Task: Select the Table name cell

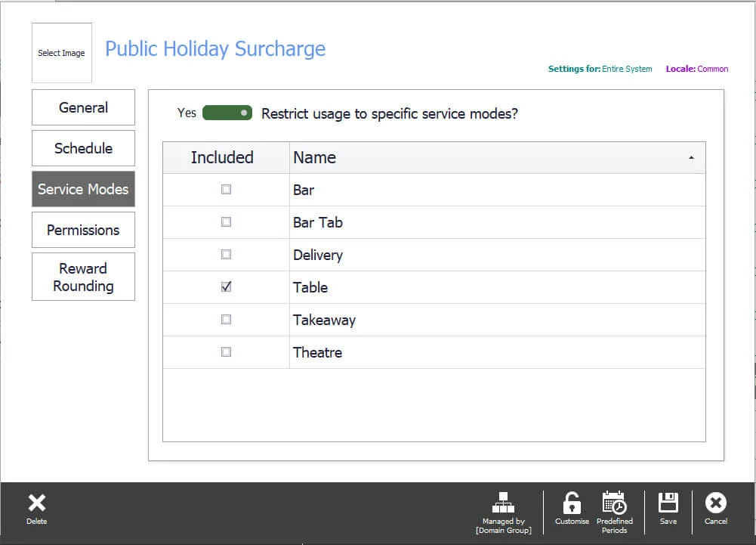Action: [497, 287]
